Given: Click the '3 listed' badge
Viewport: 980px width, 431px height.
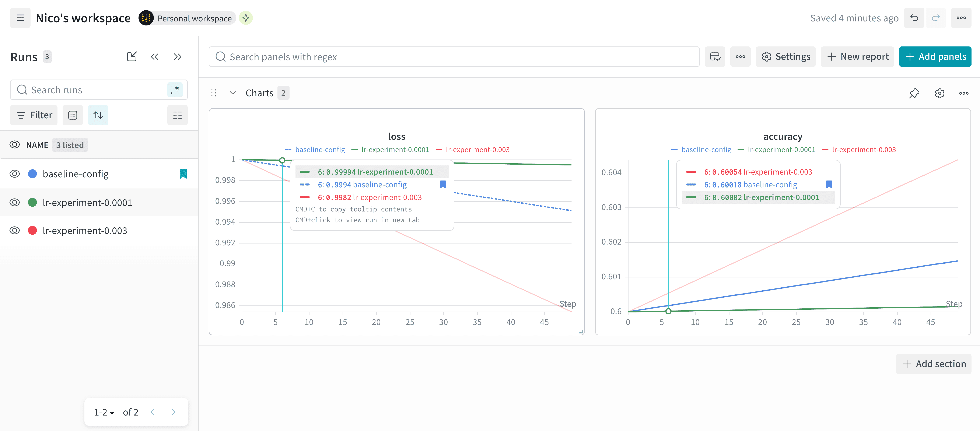Looking at the screenshot, I should click(70, 145).
